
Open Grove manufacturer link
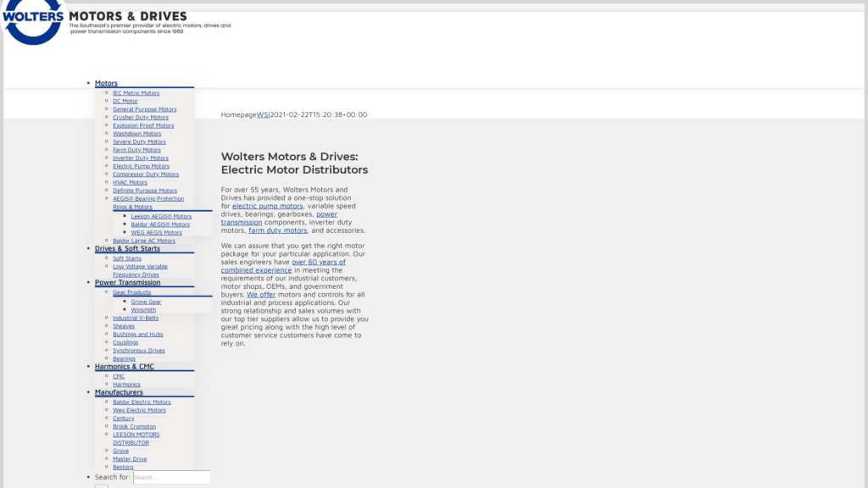[x=120, y=451]
